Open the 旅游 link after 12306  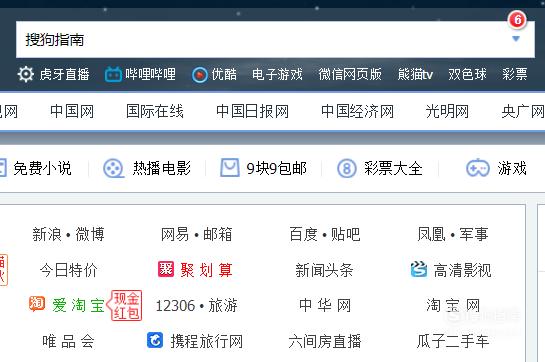[x=223, y=306]
